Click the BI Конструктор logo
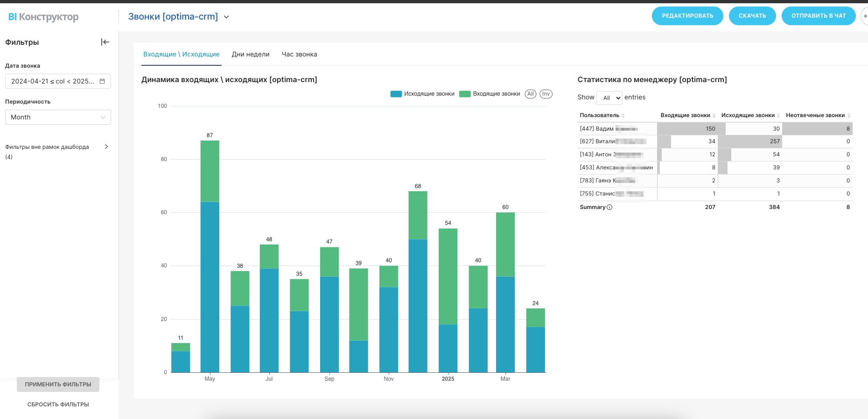Viewport: 868px width, 419px height. 43,17
